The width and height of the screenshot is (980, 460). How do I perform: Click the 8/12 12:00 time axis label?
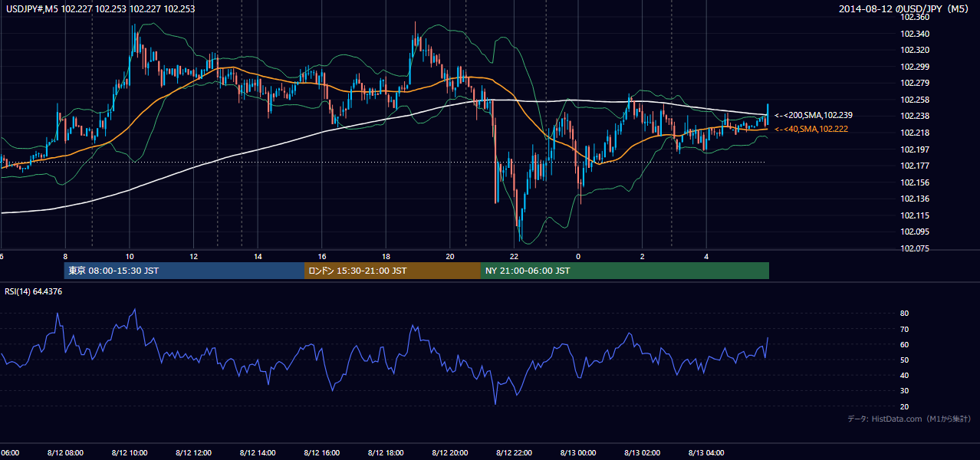tap(193, 453)
